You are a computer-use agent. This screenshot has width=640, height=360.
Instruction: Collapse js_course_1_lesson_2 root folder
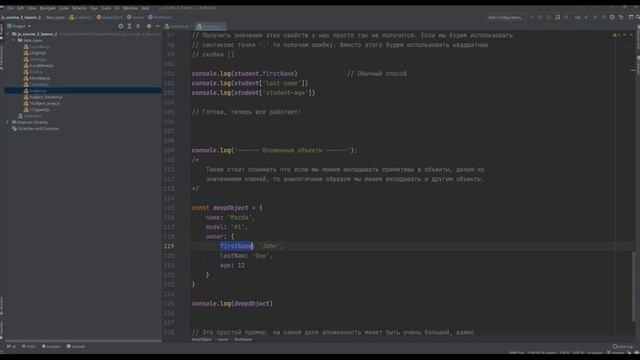(8, 34)
